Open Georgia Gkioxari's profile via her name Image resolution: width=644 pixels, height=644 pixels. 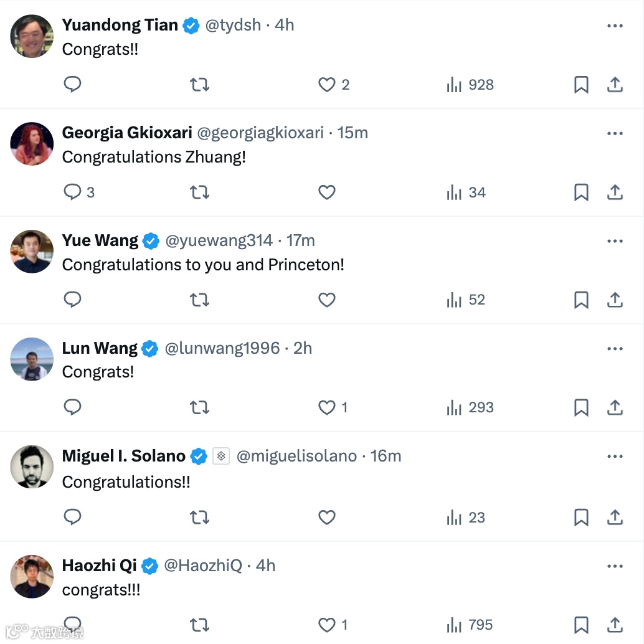(127, 133)
